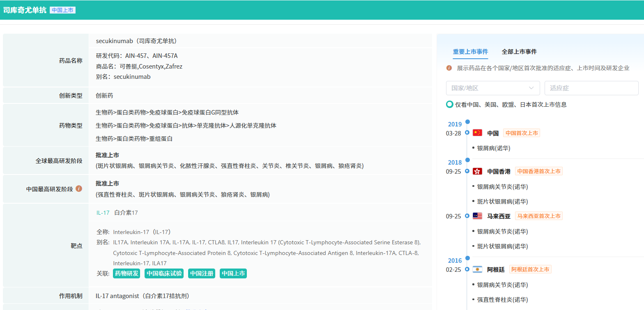The image size is (644, 310).
Task: Click the 药物研发 tag button
Action: (x=126, y=273)
